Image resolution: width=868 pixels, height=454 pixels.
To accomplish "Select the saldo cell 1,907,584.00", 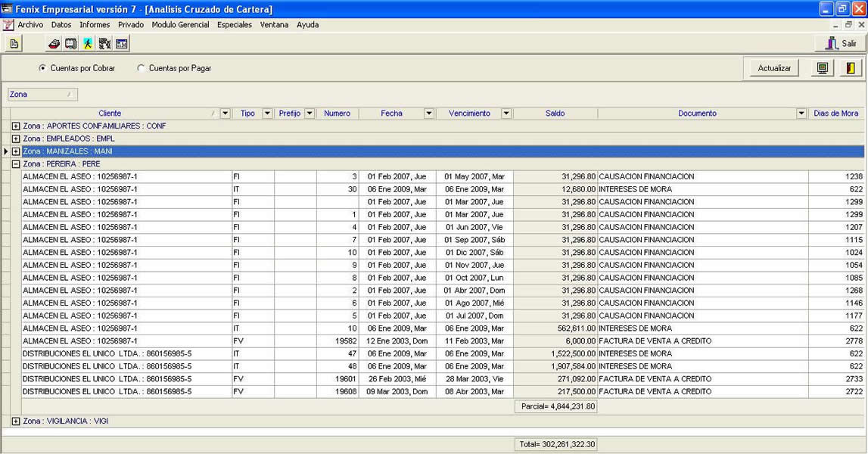I will coord(555,366).
